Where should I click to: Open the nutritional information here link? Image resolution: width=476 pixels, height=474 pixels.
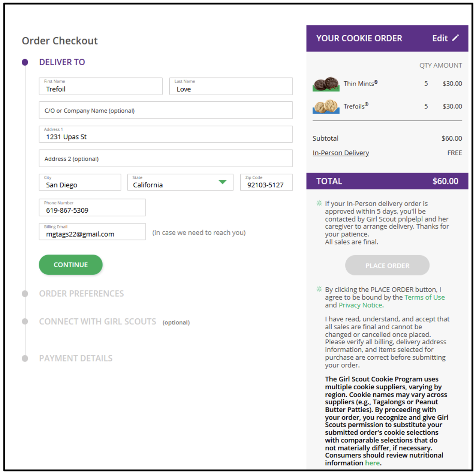[372, 463]
